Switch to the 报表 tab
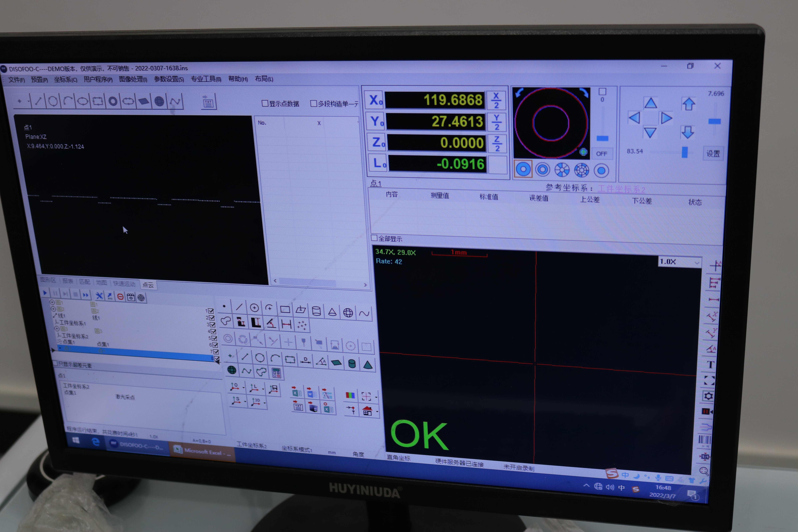Screen dimensions: 798x532 [x=68, y=281]
